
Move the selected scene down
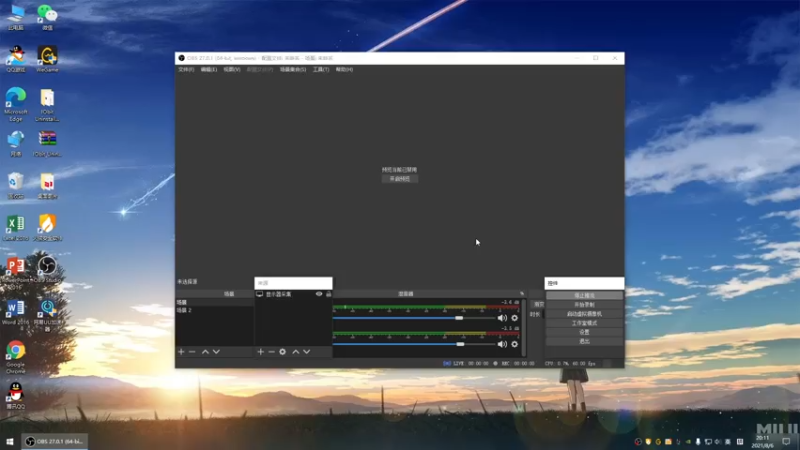tap(216, 352)
